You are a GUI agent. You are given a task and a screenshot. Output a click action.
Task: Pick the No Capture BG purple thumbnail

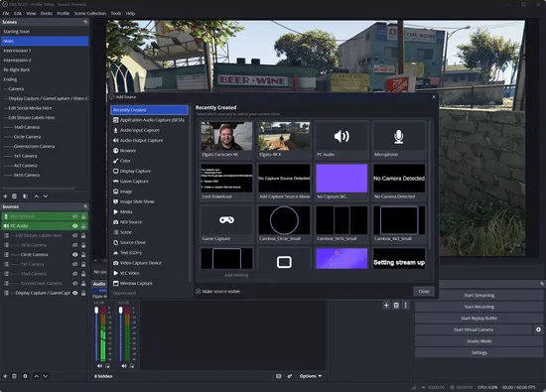(x=341, y=182)
